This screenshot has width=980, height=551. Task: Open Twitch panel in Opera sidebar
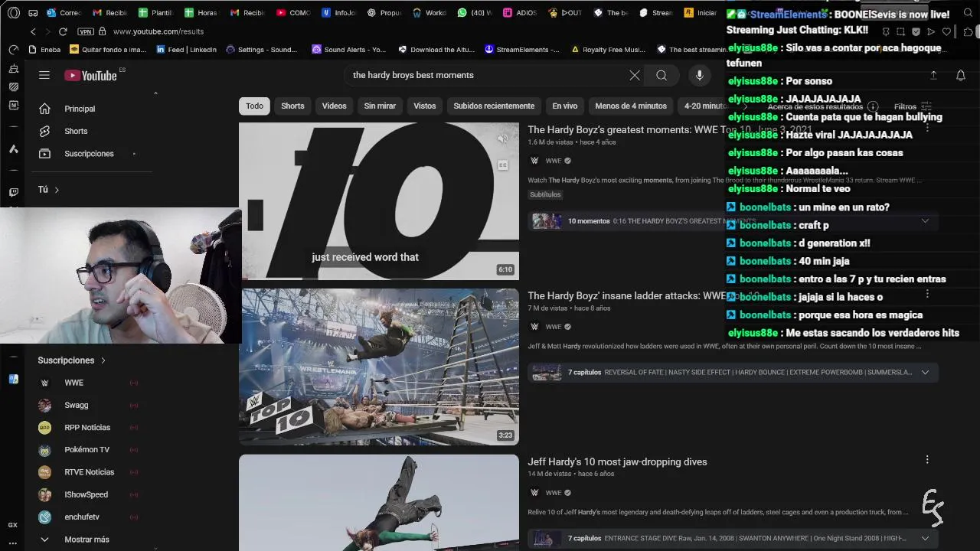pos(13,192)
